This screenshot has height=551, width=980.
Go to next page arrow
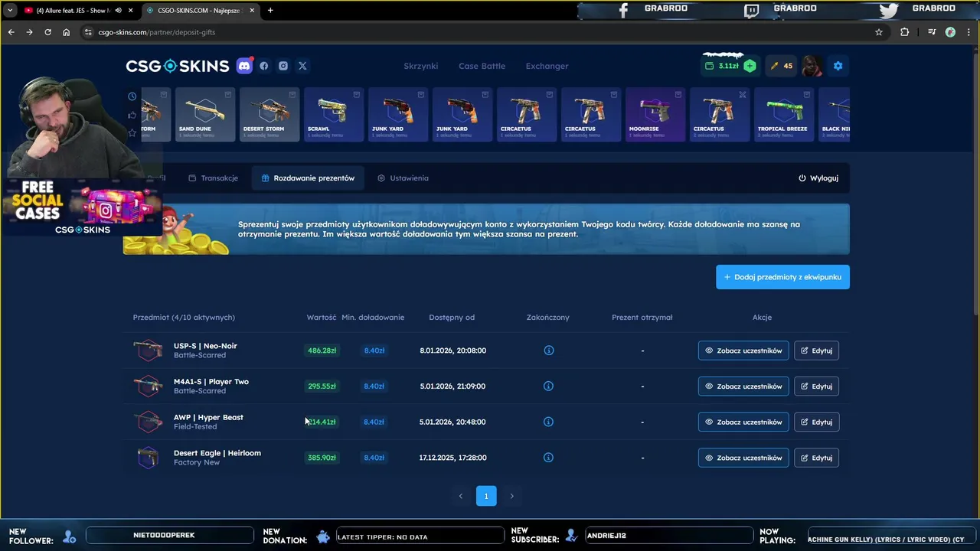(512, 496)
